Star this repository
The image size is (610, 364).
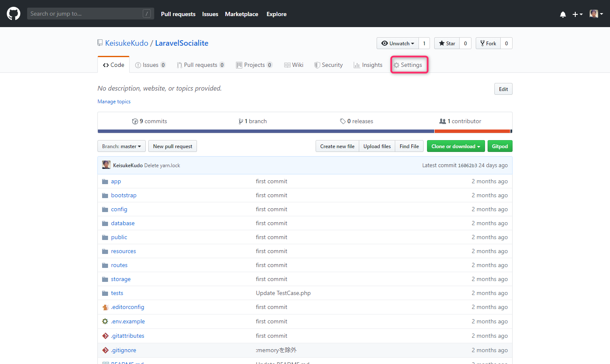point(447,43)
